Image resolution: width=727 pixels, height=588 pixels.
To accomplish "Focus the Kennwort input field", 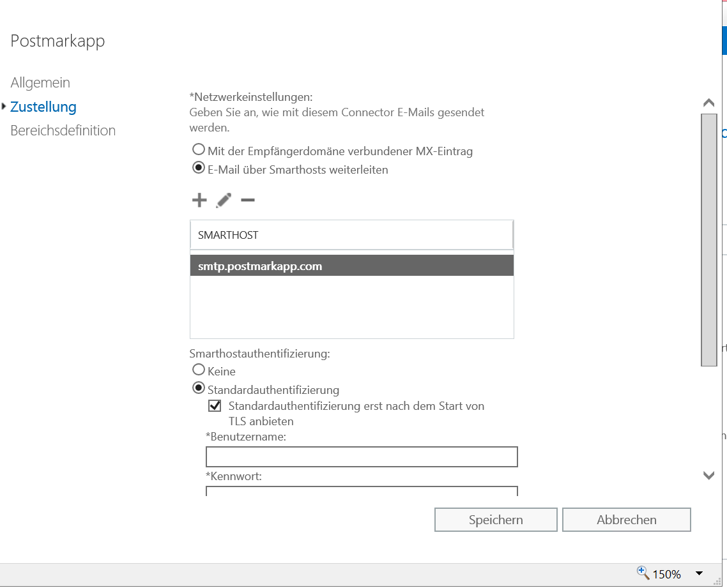I will (362, 491).
